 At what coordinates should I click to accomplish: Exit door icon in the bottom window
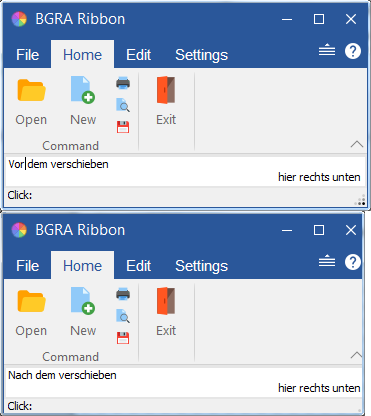166,301
